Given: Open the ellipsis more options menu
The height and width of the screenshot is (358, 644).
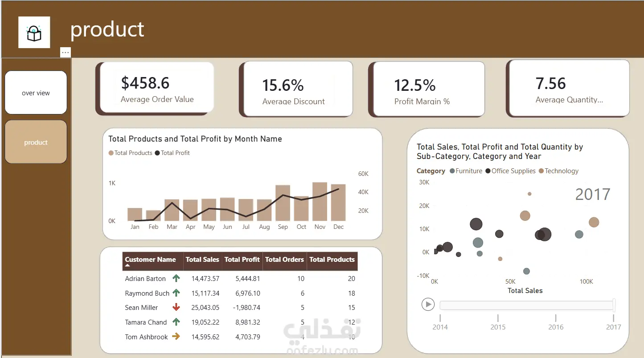Looking at the screenshot, I should click(66, 53).
